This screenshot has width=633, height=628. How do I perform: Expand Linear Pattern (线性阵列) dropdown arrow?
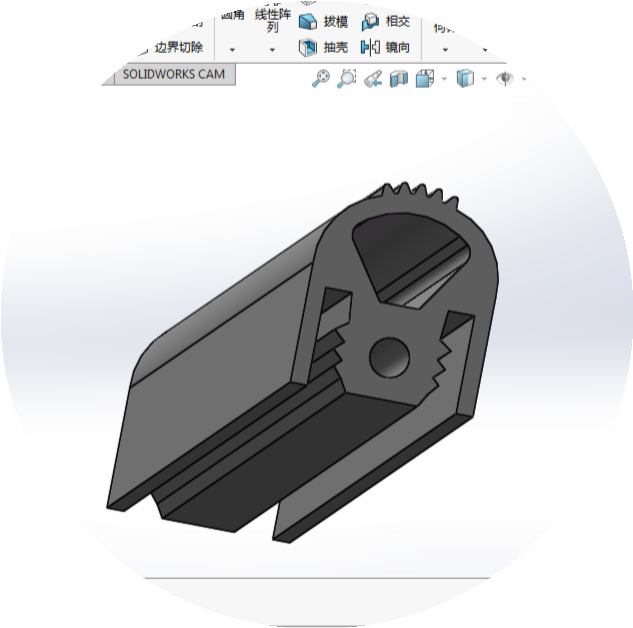coord(272,48)
